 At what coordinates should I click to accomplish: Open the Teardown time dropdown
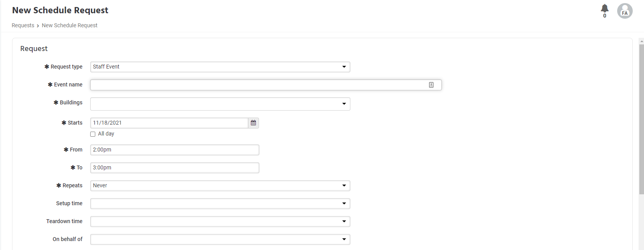pyautogui.click(x=220, y=222)
